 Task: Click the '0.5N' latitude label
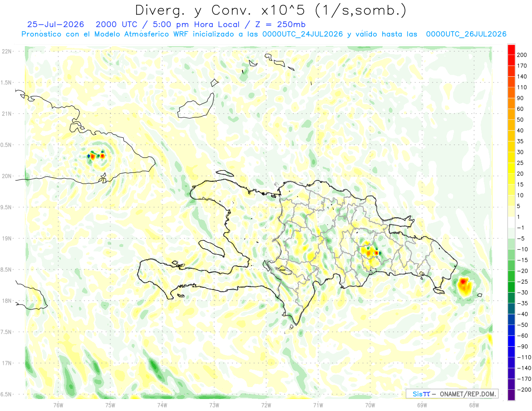[x=6, y=145]
